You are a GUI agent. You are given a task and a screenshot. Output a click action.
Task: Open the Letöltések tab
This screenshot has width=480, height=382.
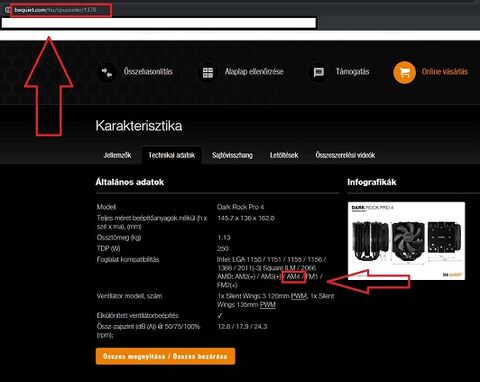pyautogui.click(x=284, y=155)
